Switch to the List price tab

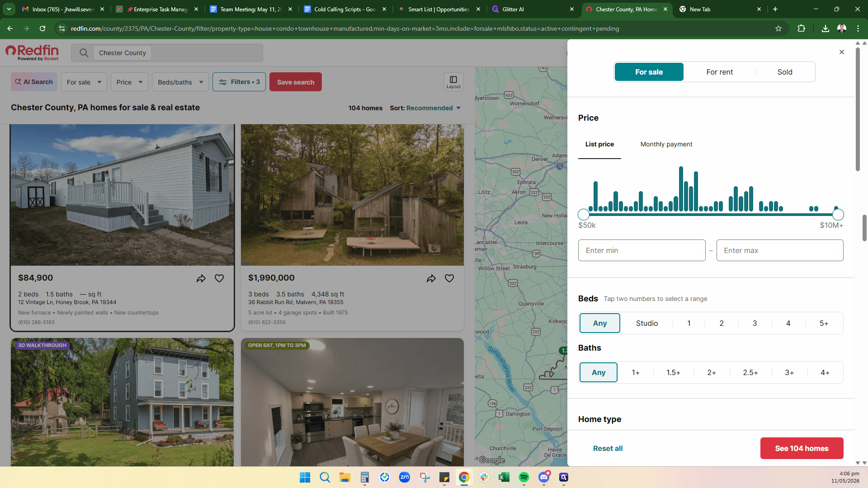pyautogui.click(x=599, y=144)
